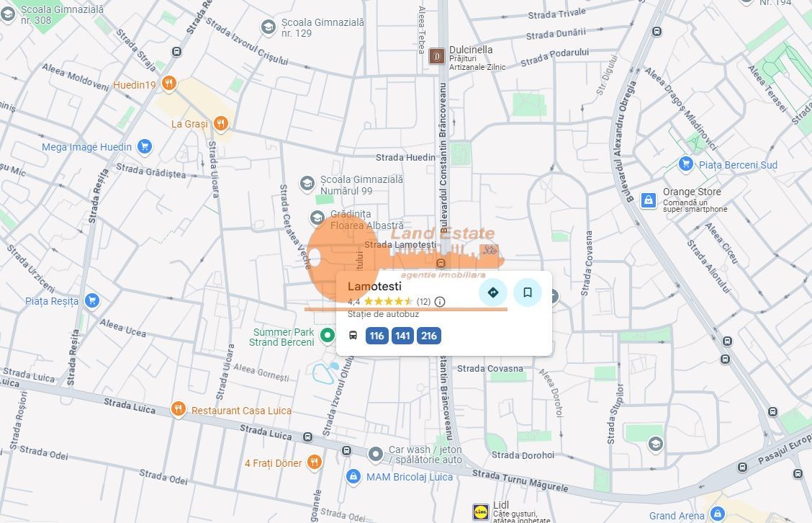Click the Strada Lamotești street label
This screenshot has height=523, width=812.
[x=400, y=245]
